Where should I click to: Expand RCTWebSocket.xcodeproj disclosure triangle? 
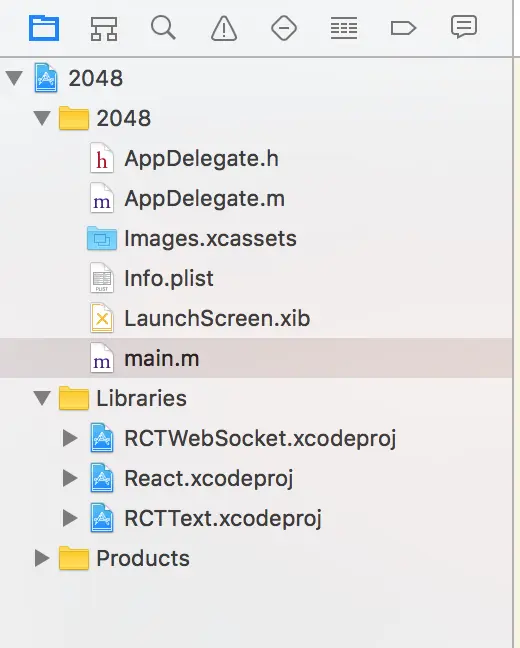70,438
